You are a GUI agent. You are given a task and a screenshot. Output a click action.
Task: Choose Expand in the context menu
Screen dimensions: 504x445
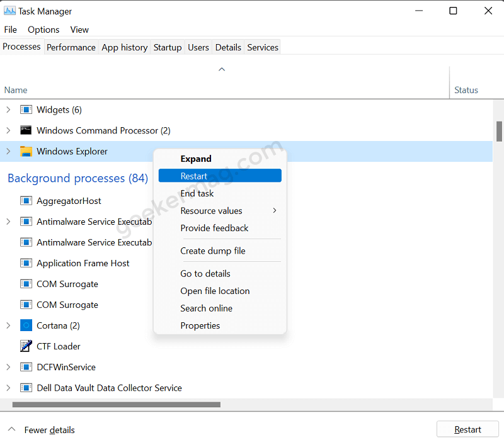tap(220, 159)
